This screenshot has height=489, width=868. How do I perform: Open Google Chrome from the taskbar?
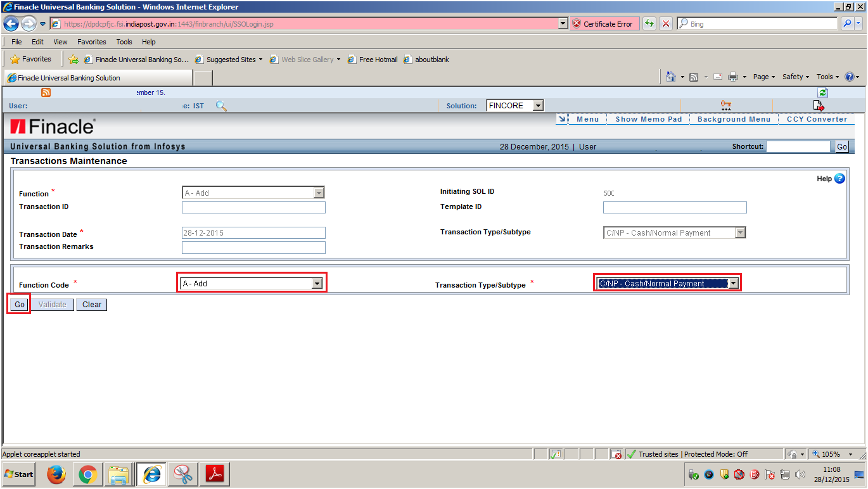pos(88,474)
